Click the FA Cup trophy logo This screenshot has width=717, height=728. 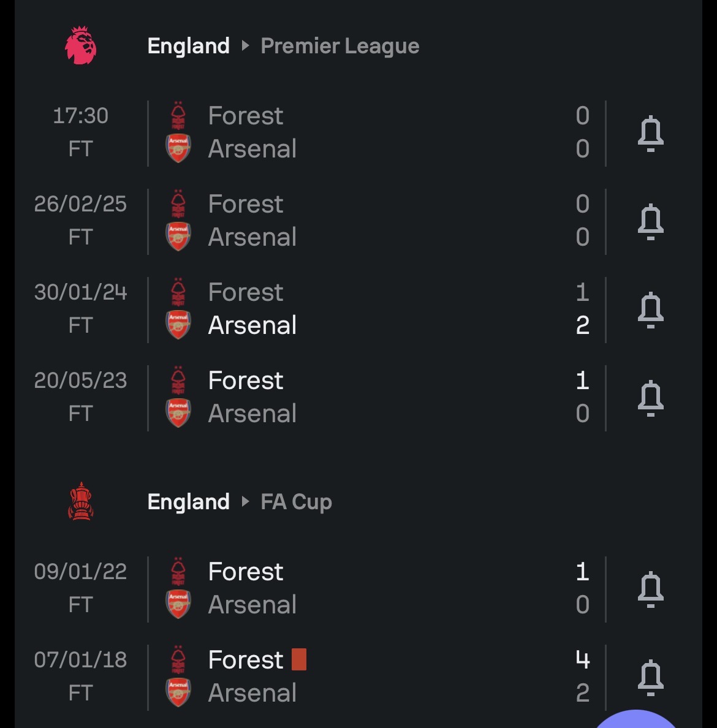pyautogui.click(x=80, y=501)
